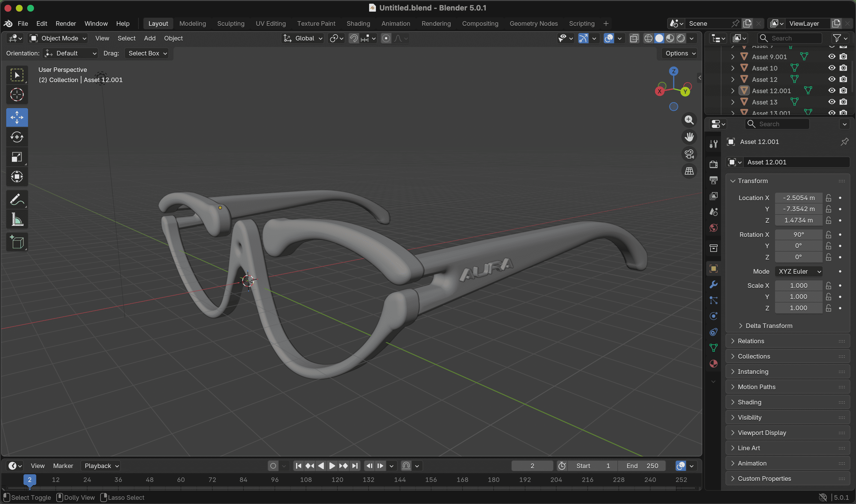The width and height of the screenshot is (856, 504).
Task: Toggle camera view button in viewport
Action: [689, 154]
